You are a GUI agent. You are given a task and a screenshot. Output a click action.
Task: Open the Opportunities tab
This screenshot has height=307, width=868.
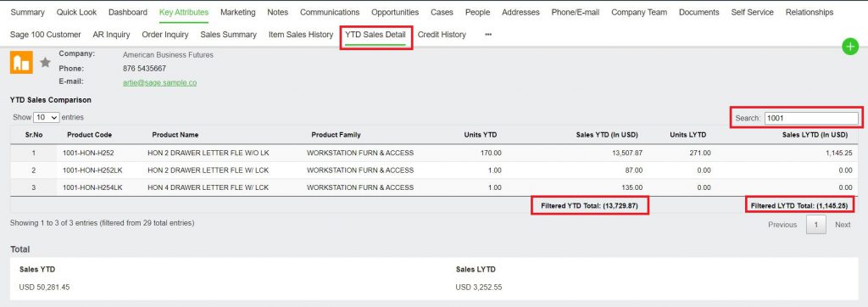[395, 12]
